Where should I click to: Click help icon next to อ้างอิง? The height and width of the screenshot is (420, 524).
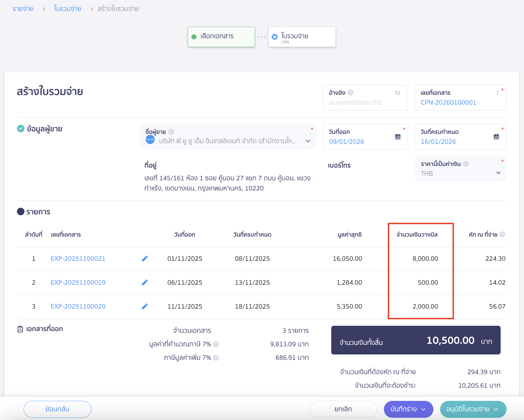[350, 93]
